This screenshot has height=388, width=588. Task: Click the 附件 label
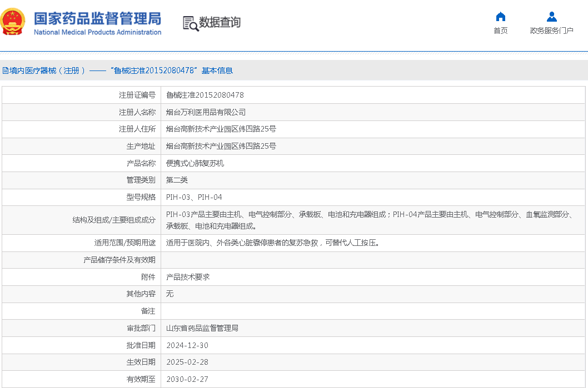coord(148,277)
